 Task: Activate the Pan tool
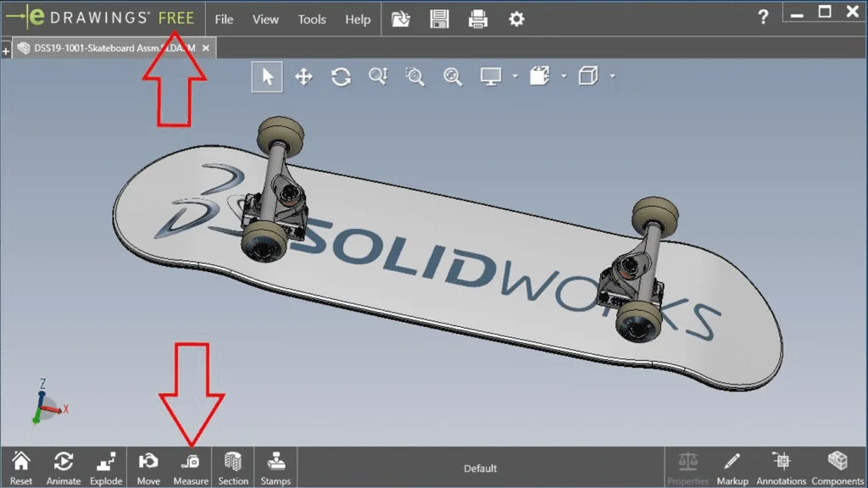(303, 76)
